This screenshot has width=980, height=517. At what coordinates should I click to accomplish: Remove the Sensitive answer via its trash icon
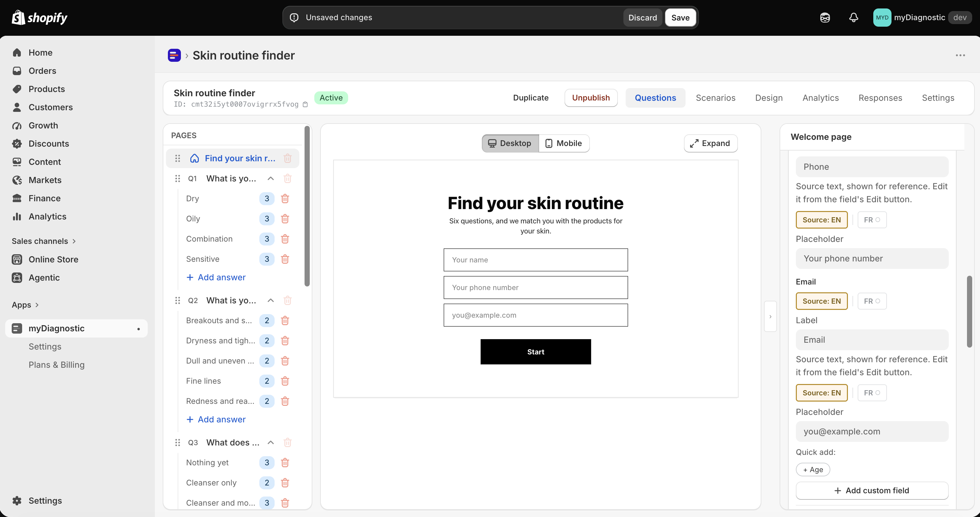pos(285,259)
